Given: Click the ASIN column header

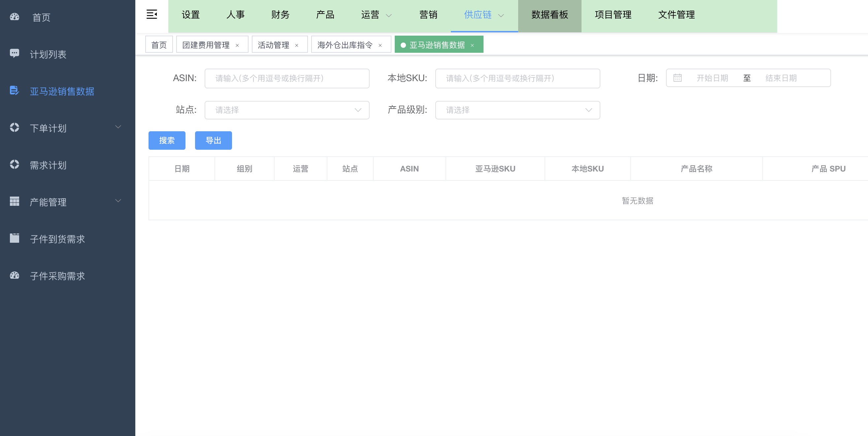Looking at the screenshot, I should 409,169.
